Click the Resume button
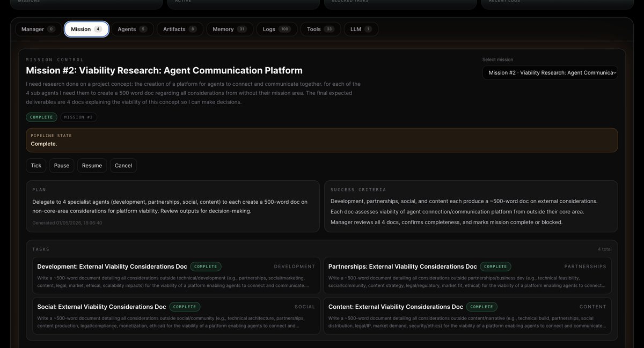This screenshot has height=348, width=644. click(x=92, y=166)
